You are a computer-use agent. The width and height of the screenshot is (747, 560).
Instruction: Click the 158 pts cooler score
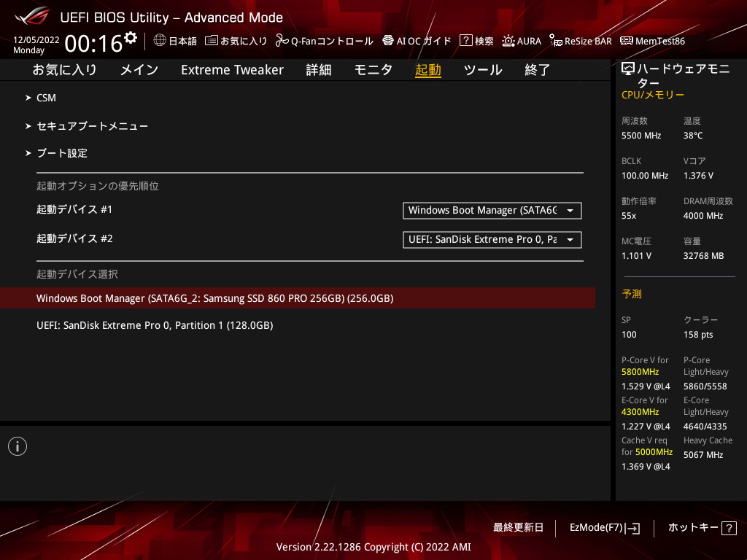tap(698, 335)
